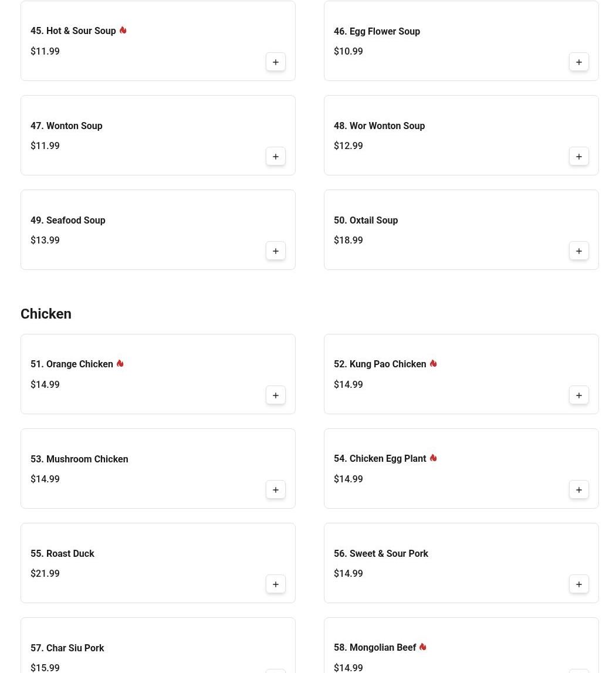Click plus button for Wonton Soup
This screenshot has height=673, width=616.
[275, 157]
